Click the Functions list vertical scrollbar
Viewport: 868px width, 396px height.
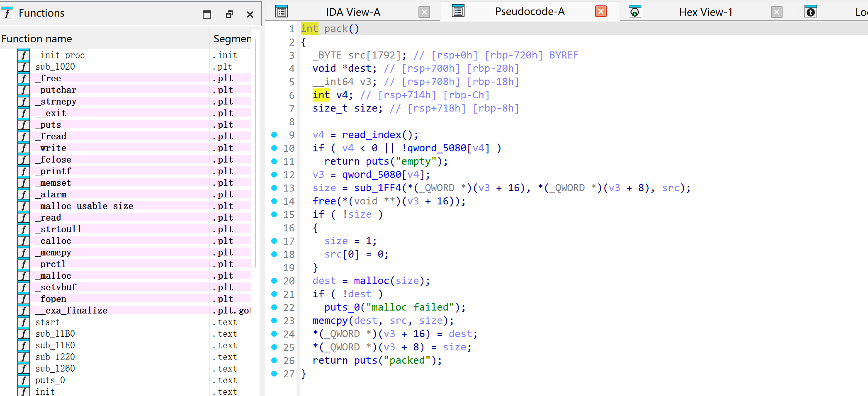(256, 153)
